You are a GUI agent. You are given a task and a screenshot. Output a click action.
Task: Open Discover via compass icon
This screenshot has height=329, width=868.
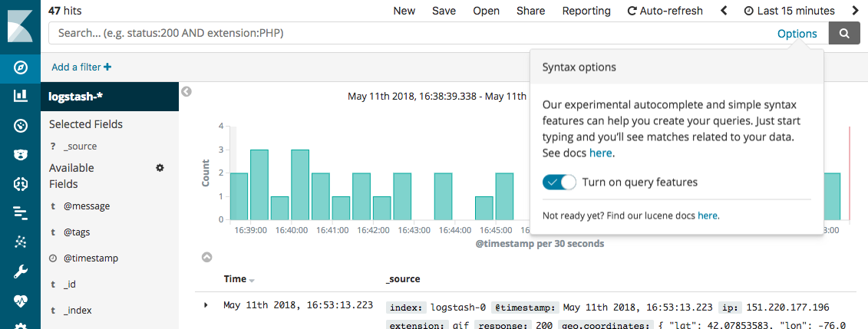click(x=21, y=67)
